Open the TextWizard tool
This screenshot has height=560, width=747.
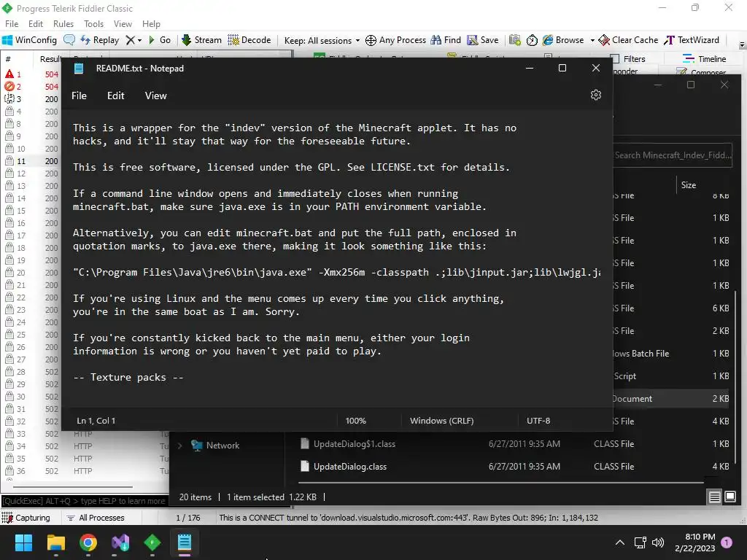click(692, 40)
